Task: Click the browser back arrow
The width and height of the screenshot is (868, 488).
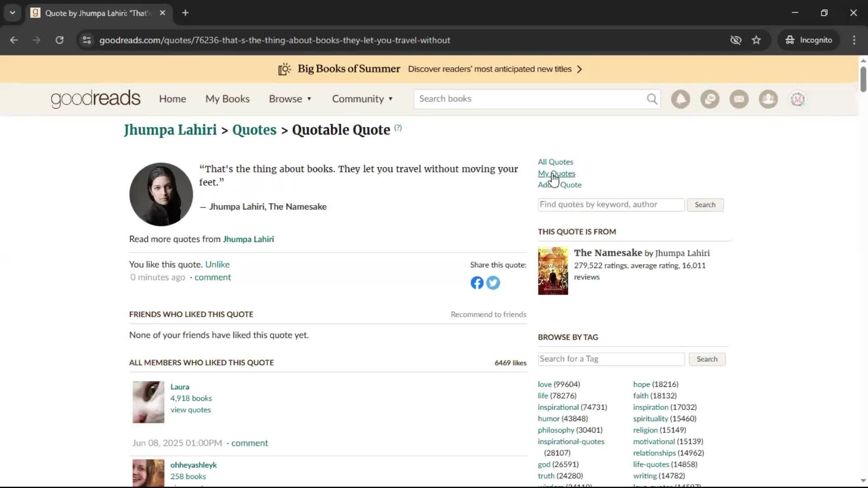Action: point(14,40)
